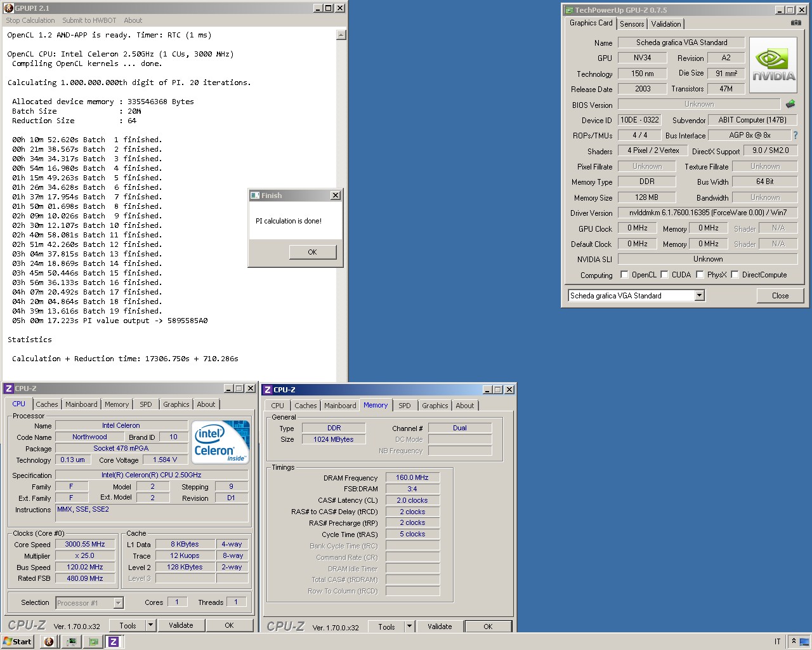Click the Intel Celeron logo in CPU-Z

click(x=220, y=442)
